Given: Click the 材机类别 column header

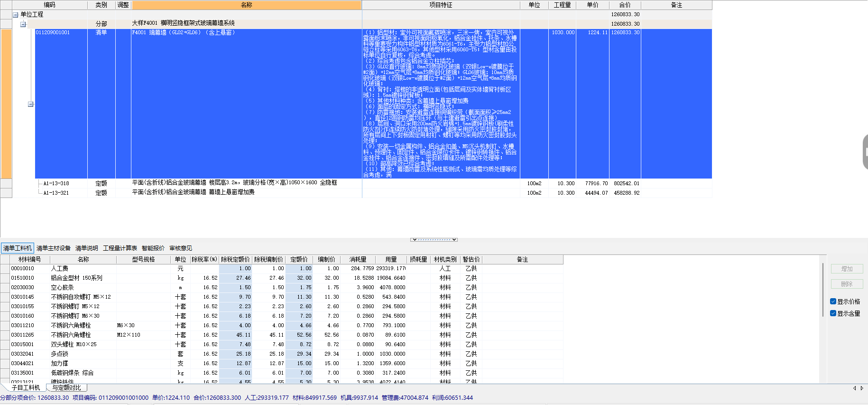Looking at the screenshot, I should (x=445, y=259).
